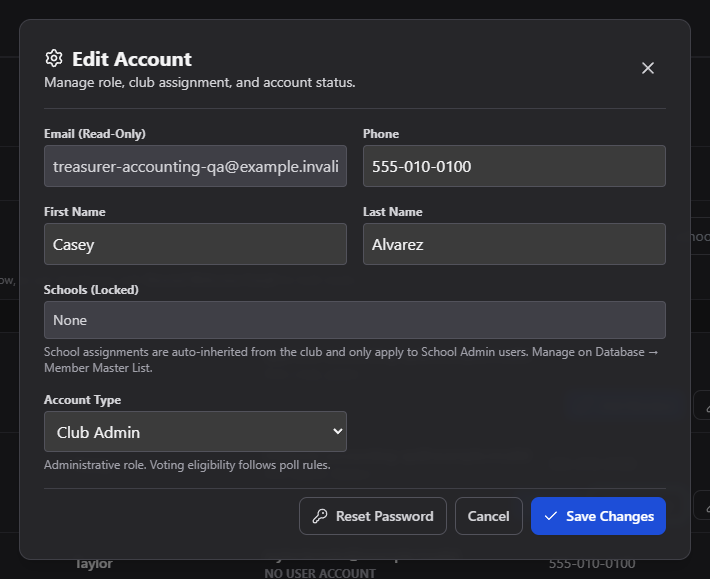Click 'NO USER ACCOUNT' text behind the dialog
Image resolution: width=710 pixels, height=579 pixels.
pyautogui.click(x=320, y=573)
